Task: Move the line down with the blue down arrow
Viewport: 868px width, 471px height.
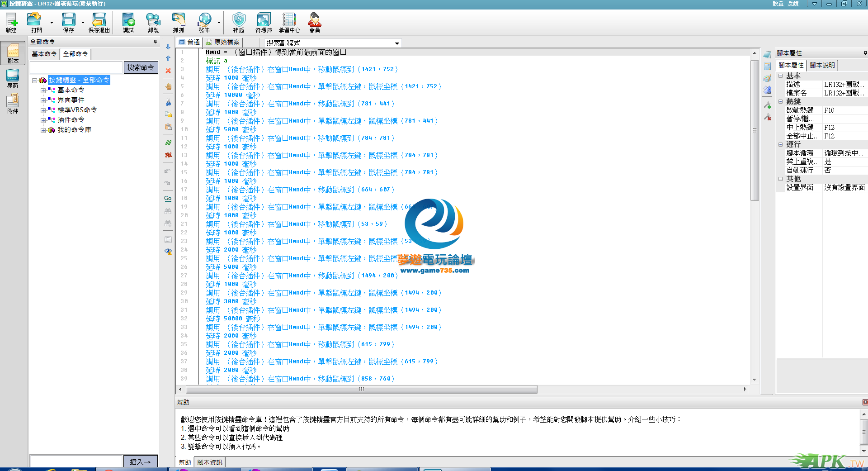Action: 168,47
